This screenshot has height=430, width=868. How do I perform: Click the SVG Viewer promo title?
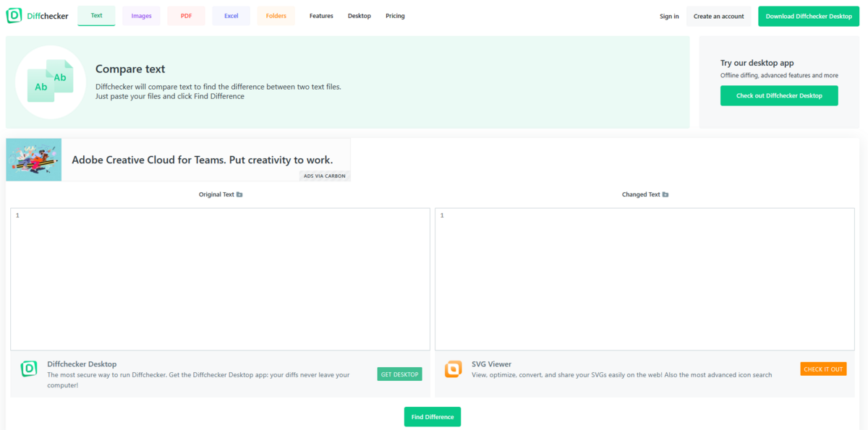[x=491, y=364]
